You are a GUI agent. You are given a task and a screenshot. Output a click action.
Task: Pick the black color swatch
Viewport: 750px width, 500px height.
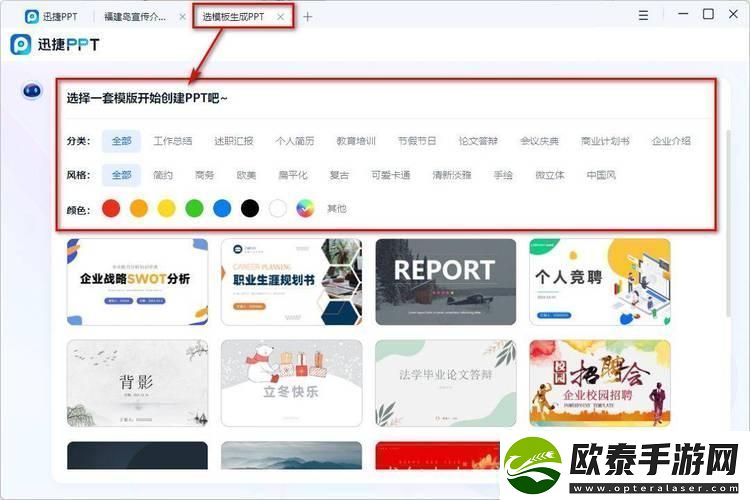tap(250, 209)
